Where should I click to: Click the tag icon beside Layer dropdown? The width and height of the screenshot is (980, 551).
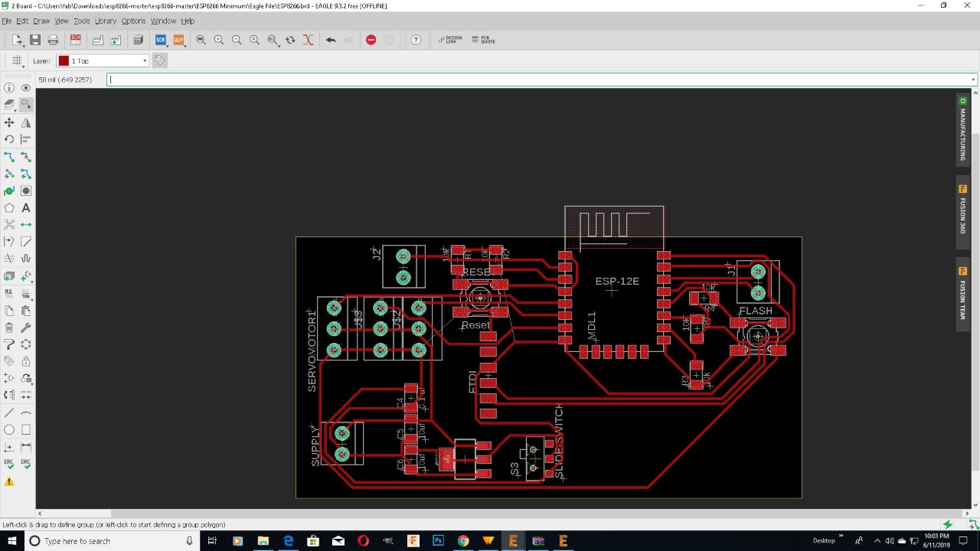[160, 60]
